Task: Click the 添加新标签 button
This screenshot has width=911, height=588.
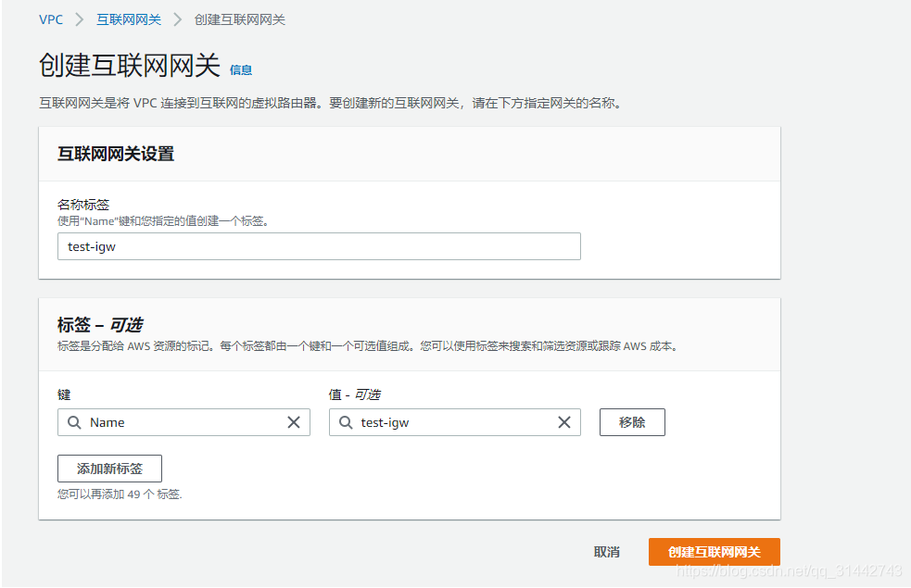Action: (x=109, y=469)
